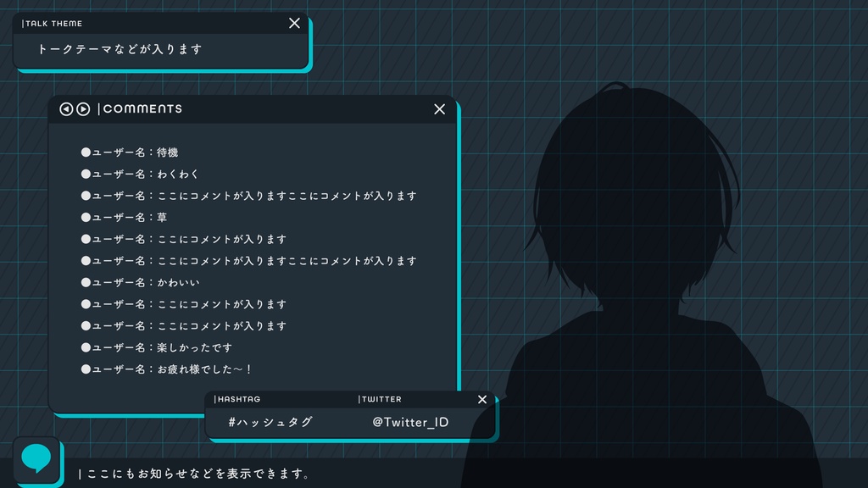Close the Comments panel
Viewport: 868px width, 488px height.
click(x=439, y=108)
